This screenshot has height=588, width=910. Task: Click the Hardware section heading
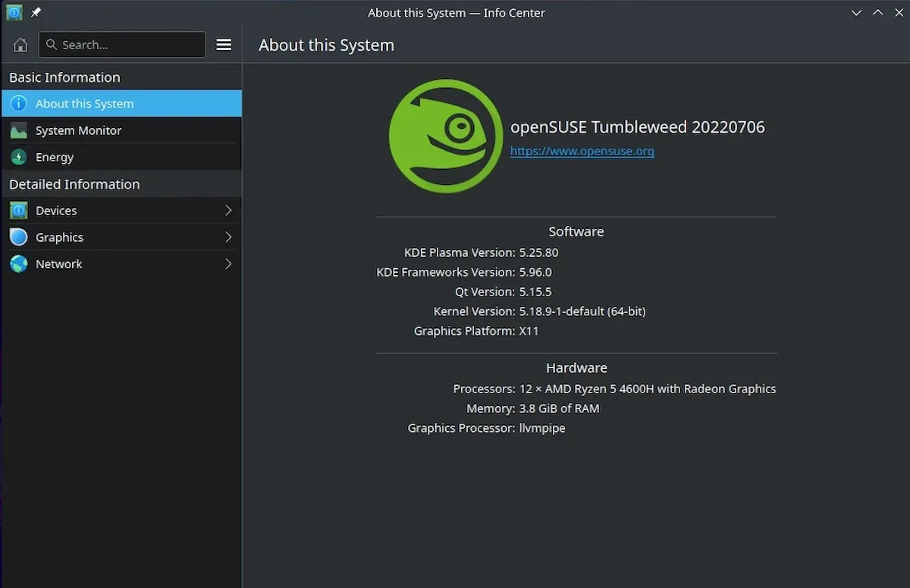tap(576, 368)
